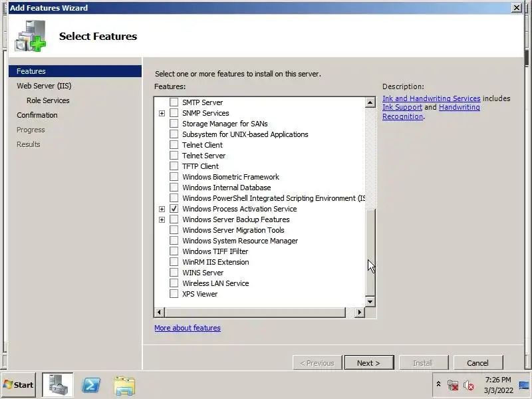Click the Install button

coord(424,362)
